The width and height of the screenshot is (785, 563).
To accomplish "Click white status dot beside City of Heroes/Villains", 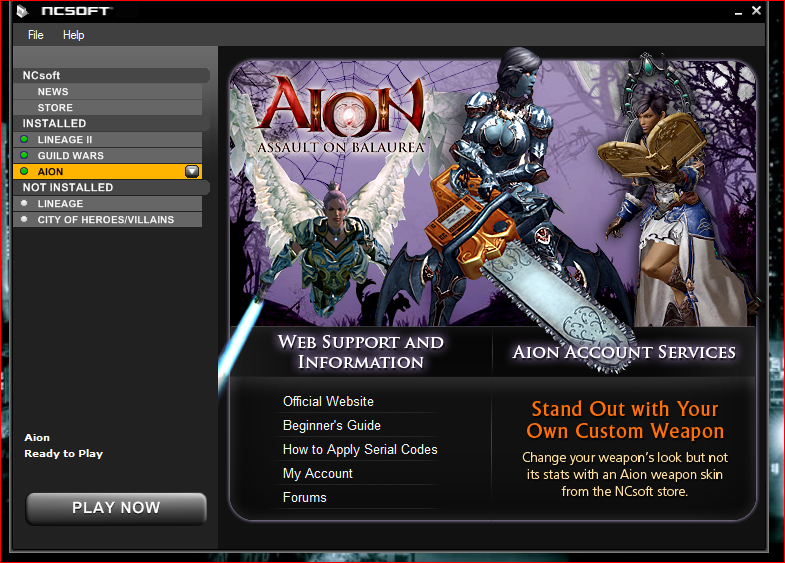I will coord(24,220).
